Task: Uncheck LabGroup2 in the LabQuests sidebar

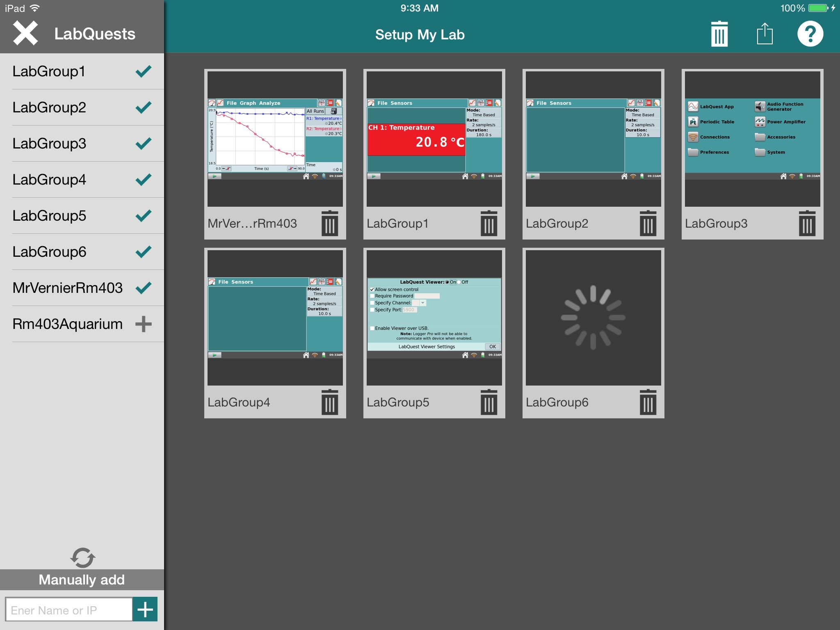Action: click(x=144, y=107)
